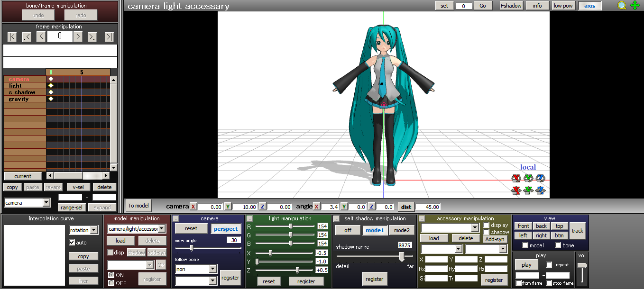The width and height of the screenshot is (644, 289).
Task: Click the undo button
Action: point(38,15)
